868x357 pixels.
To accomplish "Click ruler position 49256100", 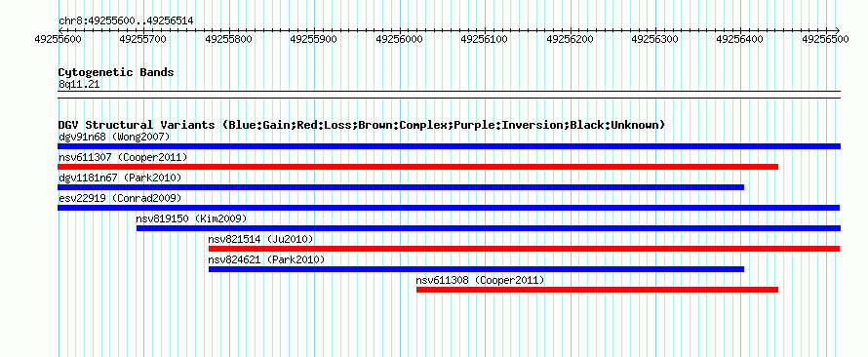I will (x=485, y=39).
